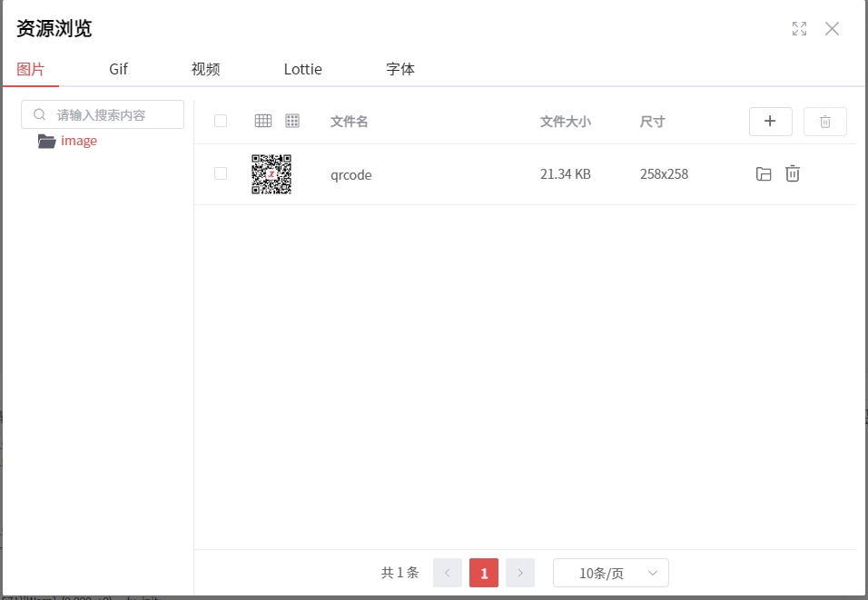This screenshot has width=868, height=600.
Task: Click the 21.34 KB file size cell
Action: click(x=565, y=174)
